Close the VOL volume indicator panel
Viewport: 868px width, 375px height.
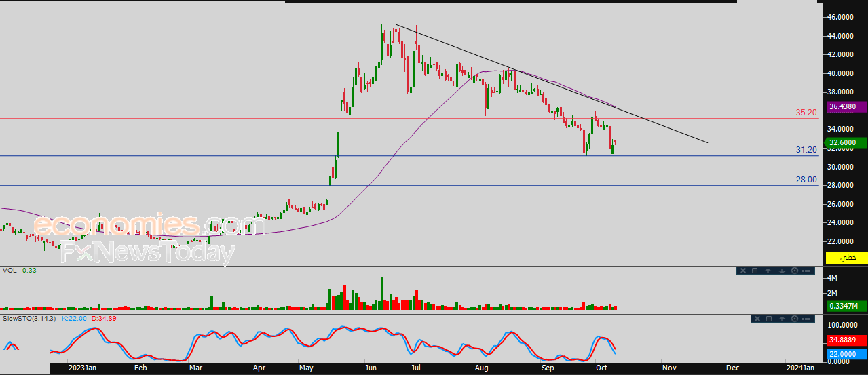(743, 271)
